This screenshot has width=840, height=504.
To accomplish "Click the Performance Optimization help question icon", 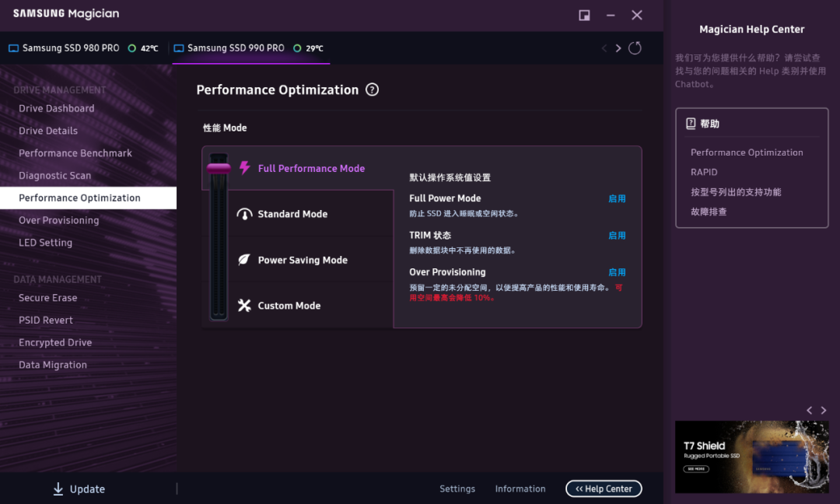I will (x=372, y=89).
